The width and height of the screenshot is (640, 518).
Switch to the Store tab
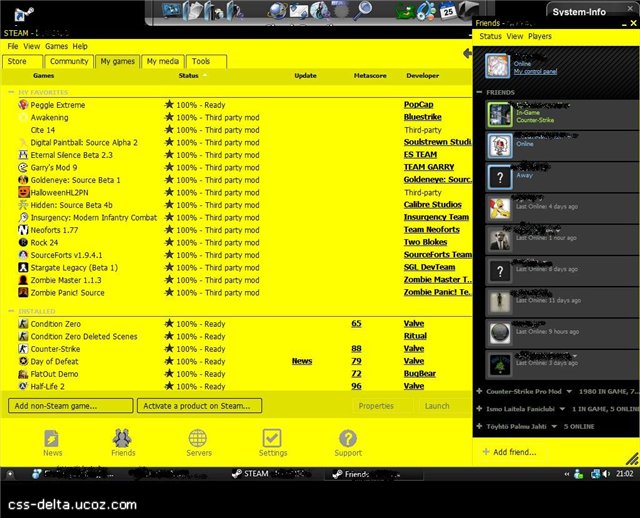pyautogui.click(x=22, y=61)
